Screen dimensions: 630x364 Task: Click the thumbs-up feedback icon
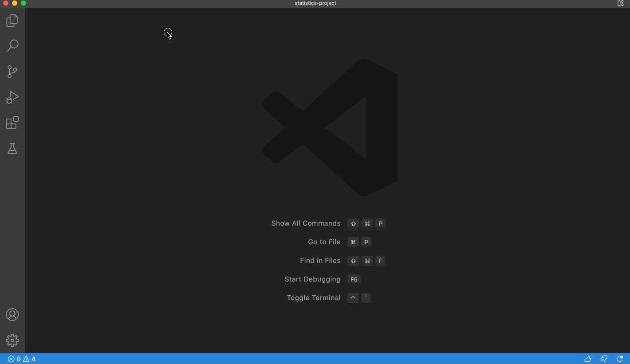click(588, 359)
